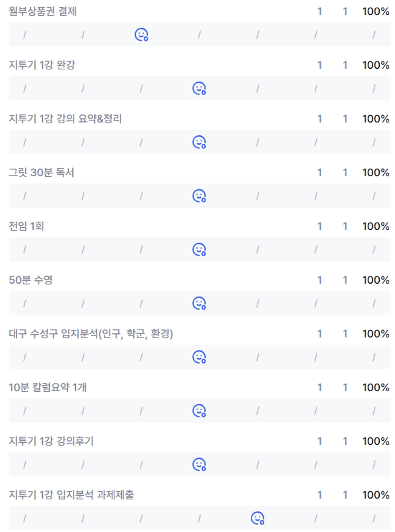The width and height of the screenshot is (395, 532).
Task: Click the smiley icon under 지투기 1강 강의후기
Action: click(199, 464)
